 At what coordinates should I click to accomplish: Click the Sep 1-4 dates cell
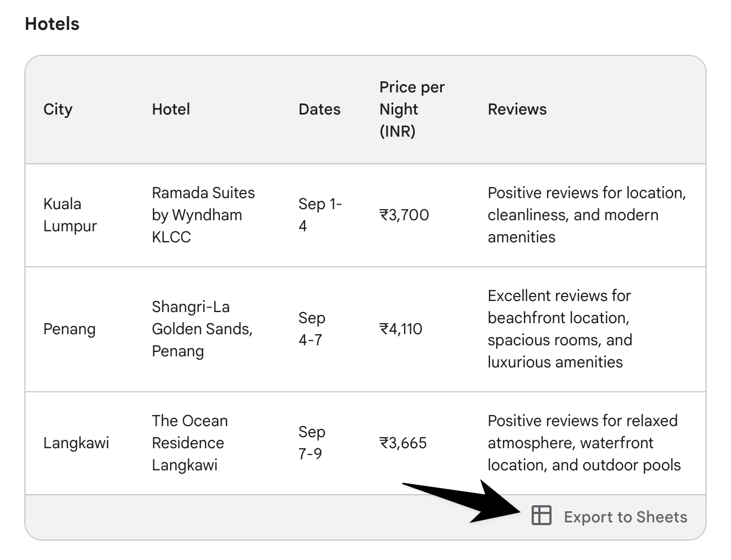coord(320,215)
